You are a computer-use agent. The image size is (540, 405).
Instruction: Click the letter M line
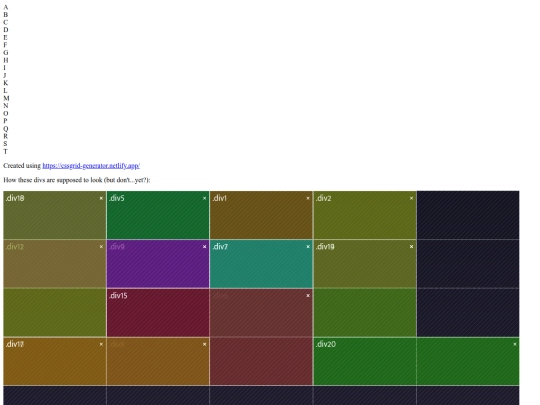click(6, 98)
